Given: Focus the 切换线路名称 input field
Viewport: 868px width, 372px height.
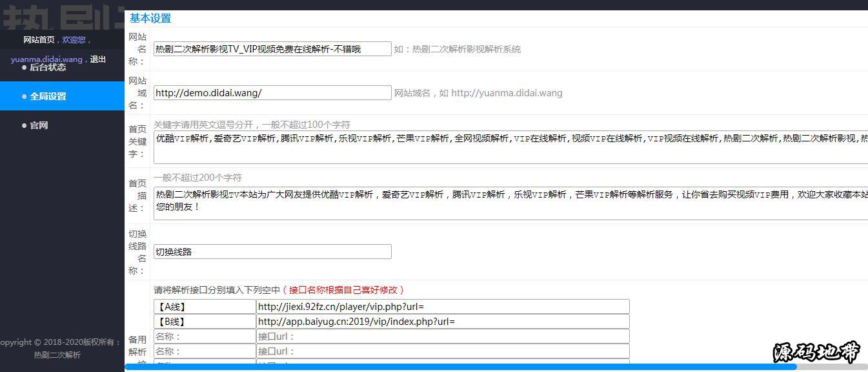Looking at the screenshot, I should [x=272, y=252].
